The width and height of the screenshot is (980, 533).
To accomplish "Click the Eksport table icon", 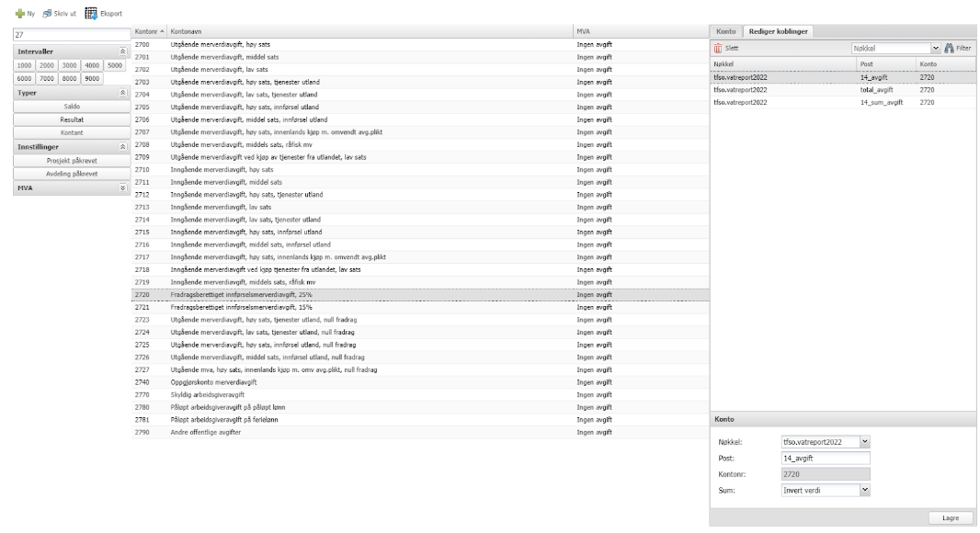I will coord(90,13).
